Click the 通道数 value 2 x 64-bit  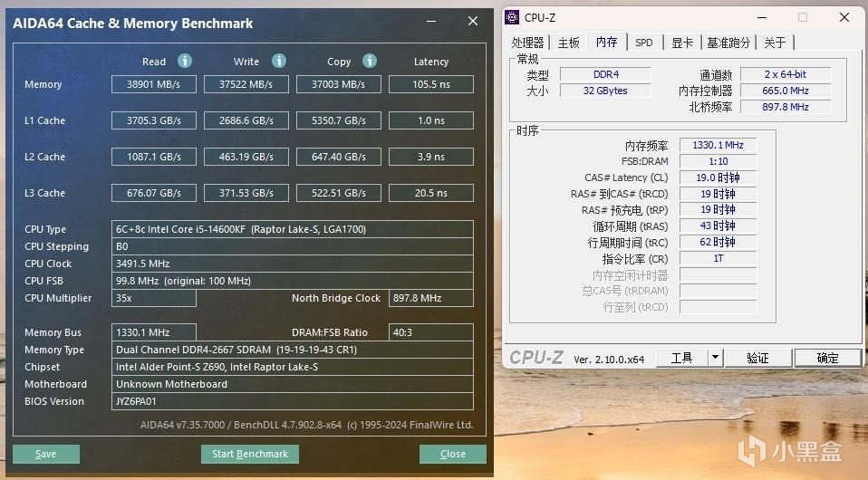[786, 74]
